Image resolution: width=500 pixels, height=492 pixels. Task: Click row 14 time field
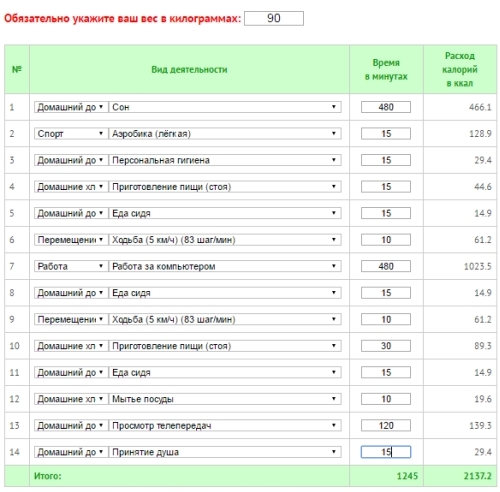click(386, 452)
